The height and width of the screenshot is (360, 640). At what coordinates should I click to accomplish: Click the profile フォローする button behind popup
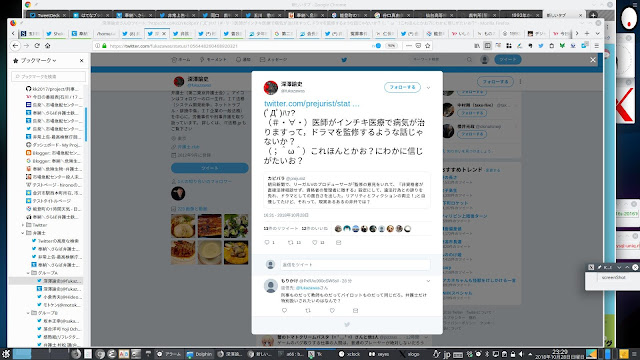(495, 82)
